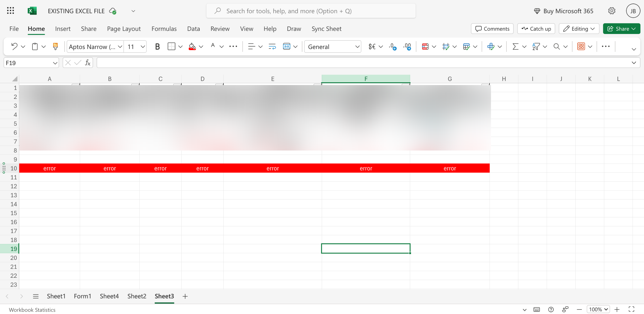Switch to Sheet2 tab

click(137, 296)
